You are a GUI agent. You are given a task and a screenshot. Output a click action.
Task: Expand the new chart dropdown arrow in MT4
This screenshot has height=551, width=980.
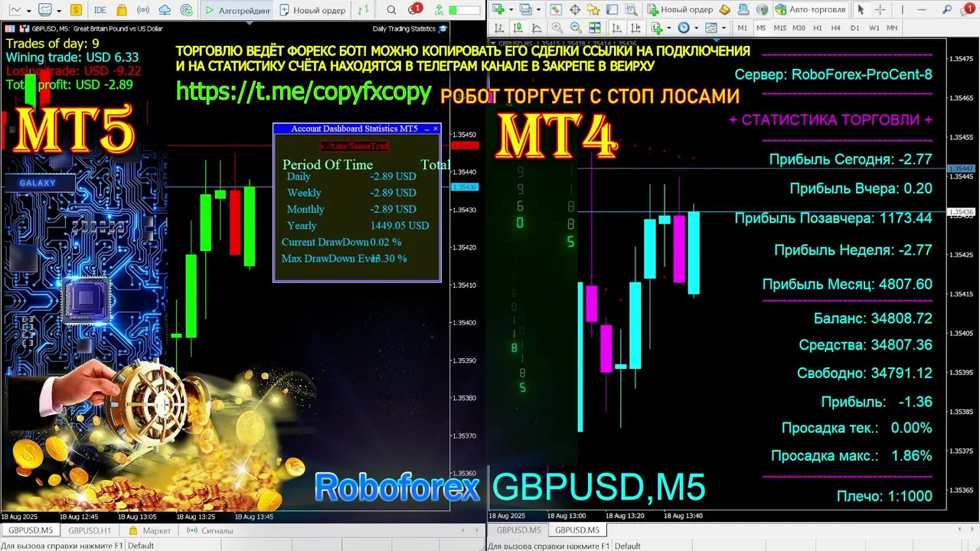point(511,10)
